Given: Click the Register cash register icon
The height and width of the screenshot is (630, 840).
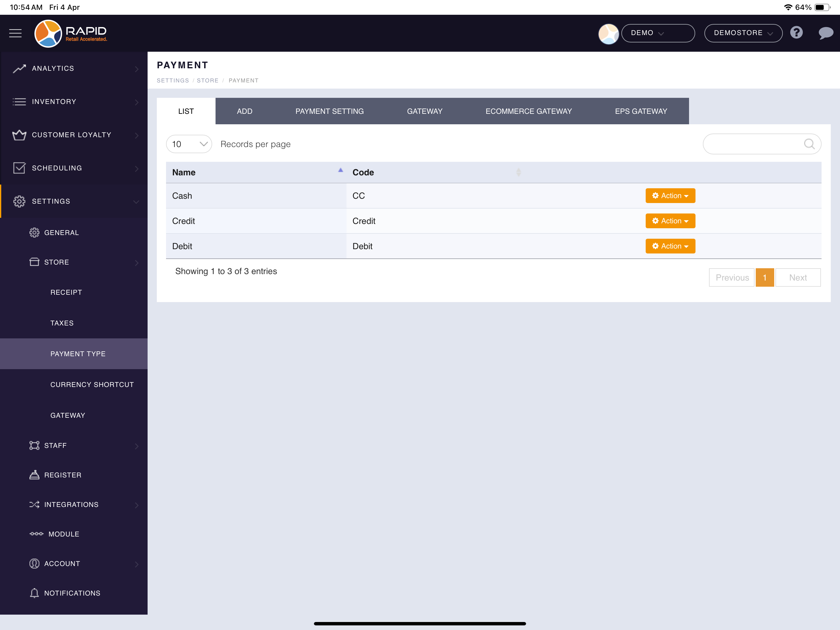Looking at the screenshot, I should tap(34, 475).
